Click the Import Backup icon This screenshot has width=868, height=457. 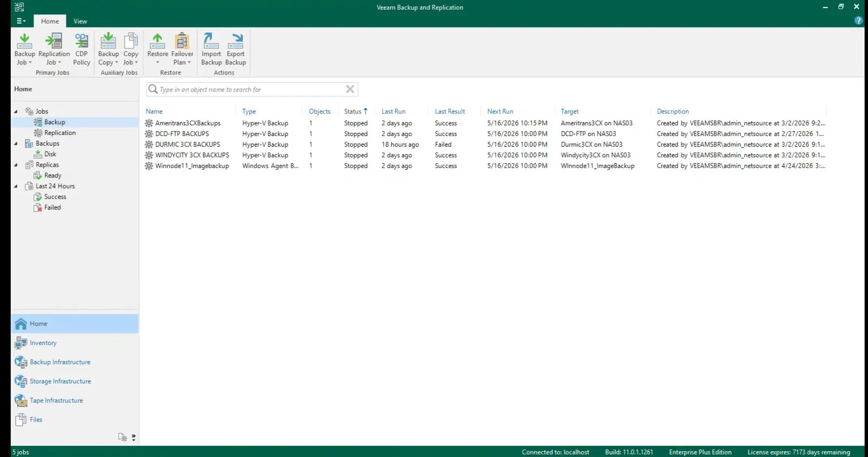[x=211, y=40]
